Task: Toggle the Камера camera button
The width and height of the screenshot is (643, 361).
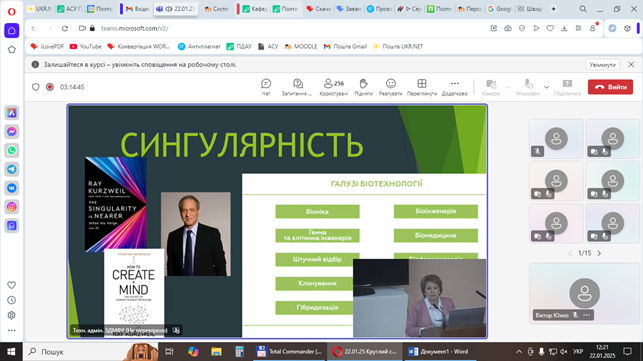Action: [x=491, y=87]
